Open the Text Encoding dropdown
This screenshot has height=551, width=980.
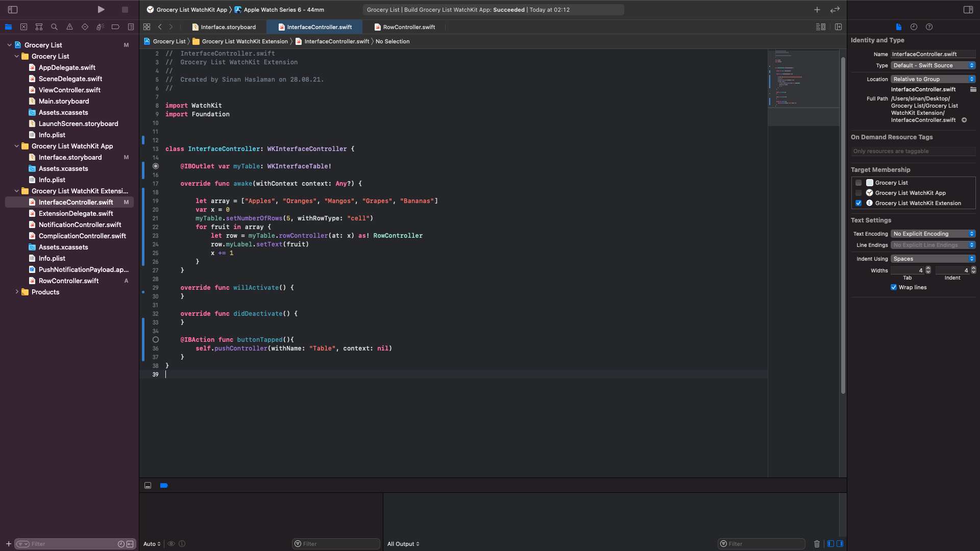[x=933, y=234]
